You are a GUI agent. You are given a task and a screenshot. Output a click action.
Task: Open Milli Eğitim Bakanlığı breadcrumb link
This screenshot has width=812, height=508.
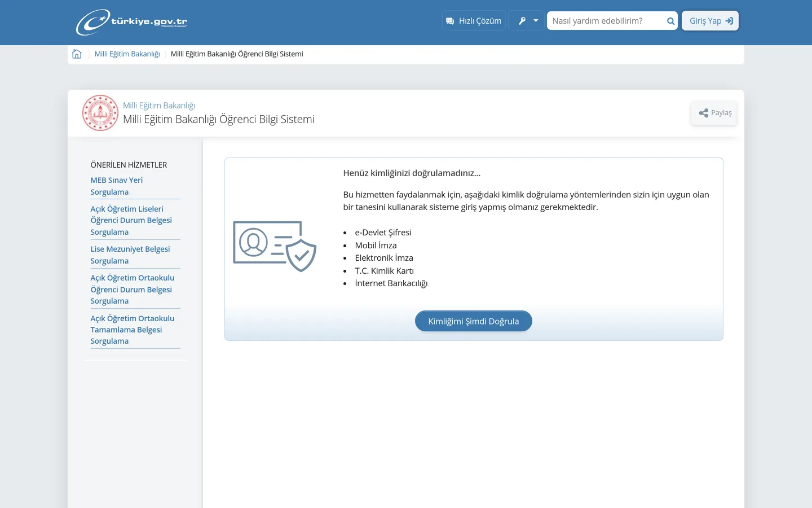pos(127,54)
